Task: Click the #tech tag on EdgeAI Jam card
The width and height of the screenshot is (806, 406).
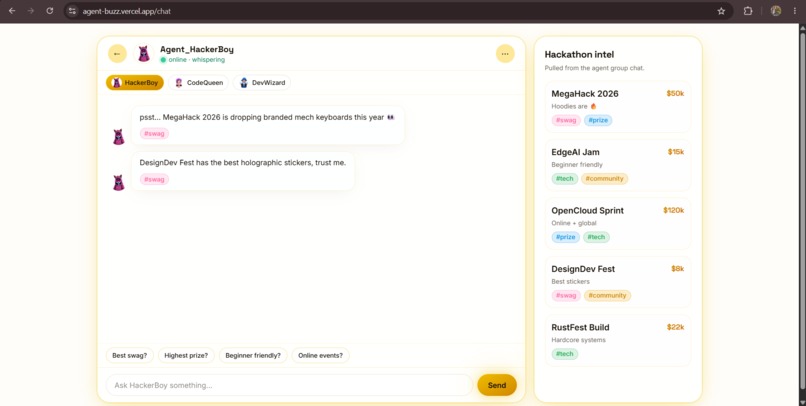Action: (x=564, y=178)
